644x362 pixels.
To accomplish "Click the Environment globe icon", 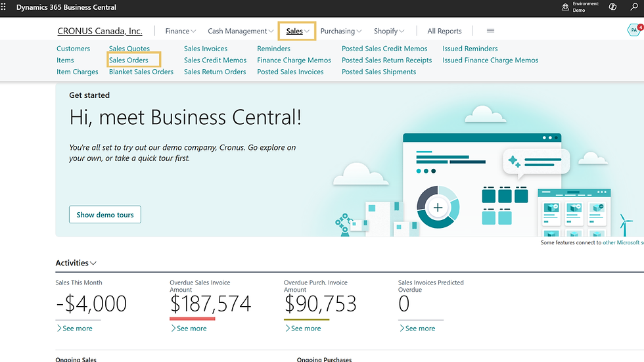I will (x=565, y=7).
